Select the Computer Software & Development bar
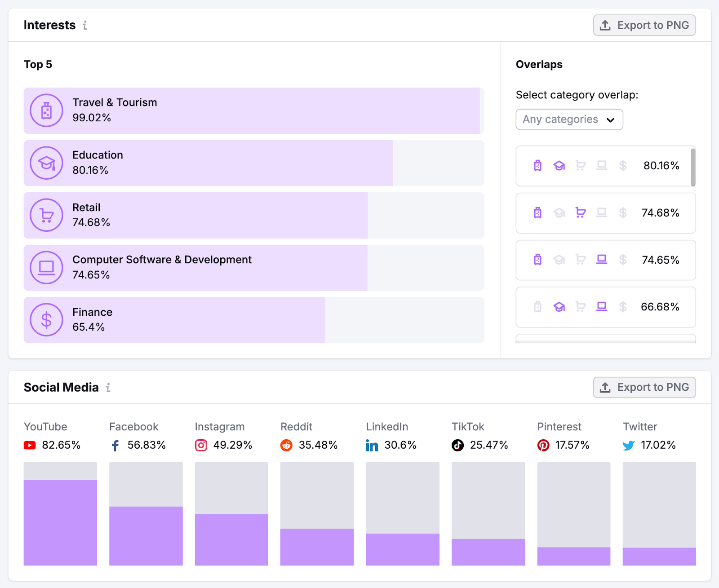This screenshot has height=588, width=719. (254, 268)
